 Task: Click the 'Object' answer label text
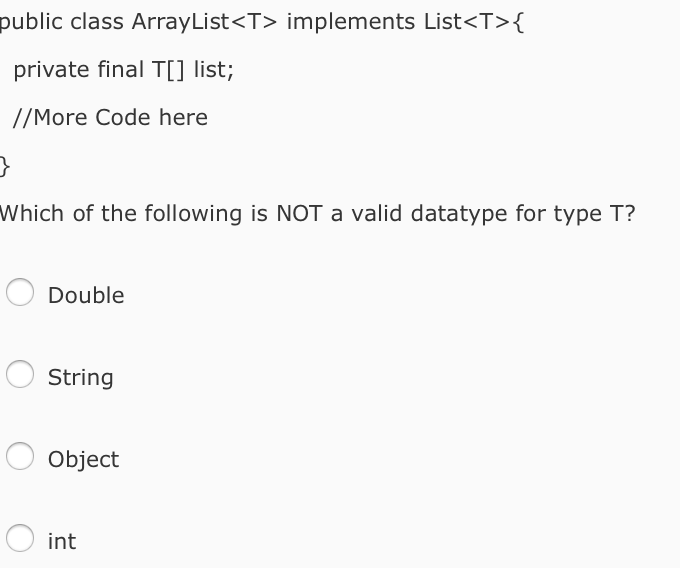click(x=83, y=460)
